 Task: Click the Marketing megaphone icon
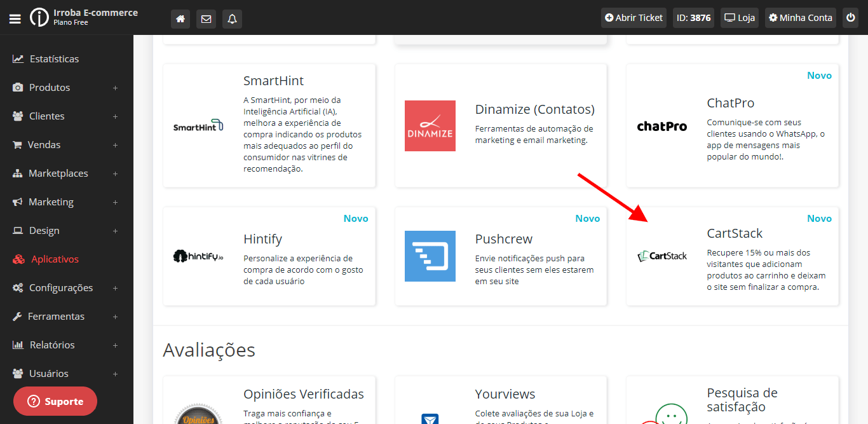(17, 202)
